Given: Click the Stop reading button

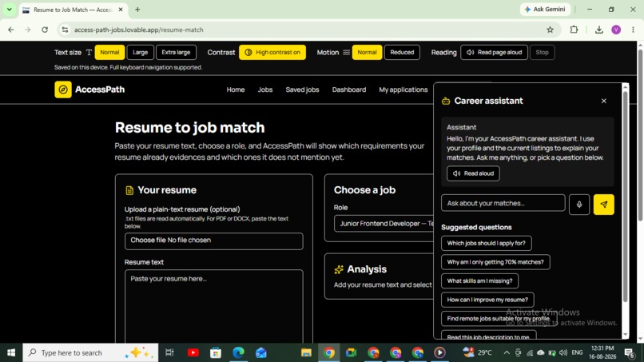Looking at the screenshot, I should (x=543, y=52).
